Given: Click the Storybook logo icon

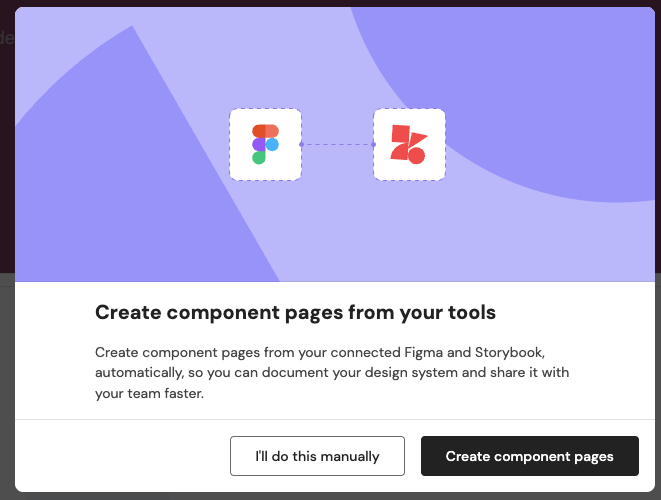Looking at the screenshot, I should [x=408, y=144].
